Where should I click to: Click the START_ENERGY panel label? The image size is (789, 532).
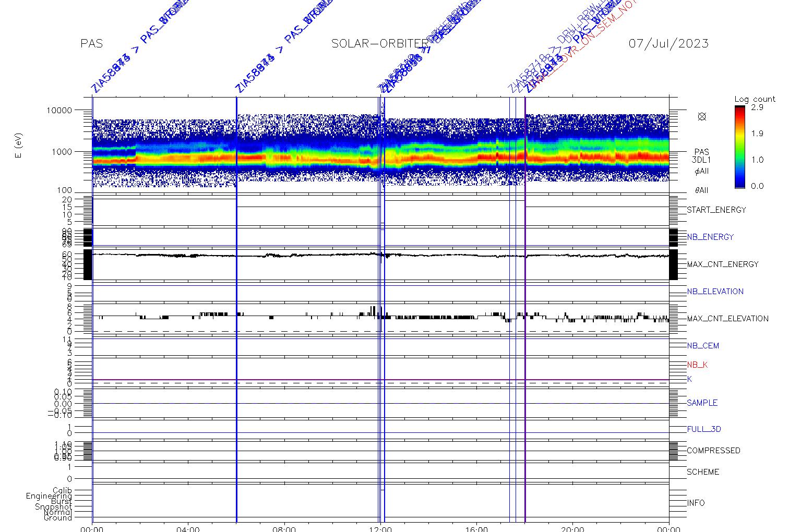pyautogui.click(x=716, y=210)
